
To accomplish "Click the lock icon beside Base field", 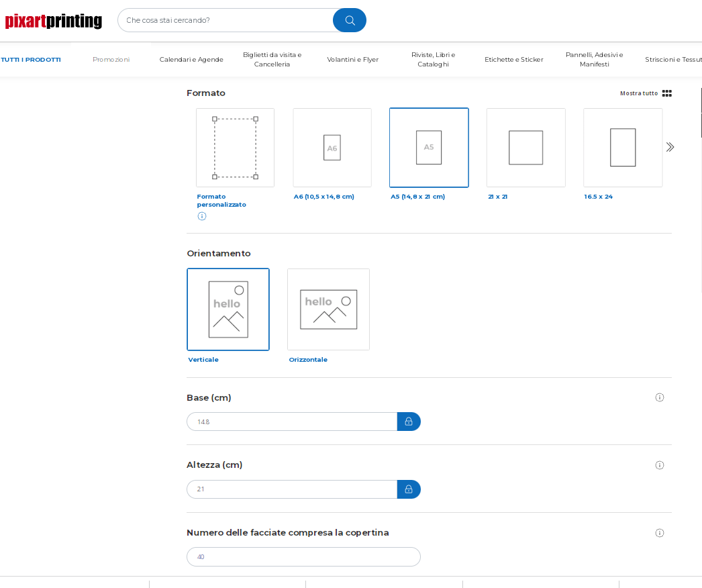I will click(409, 422).
